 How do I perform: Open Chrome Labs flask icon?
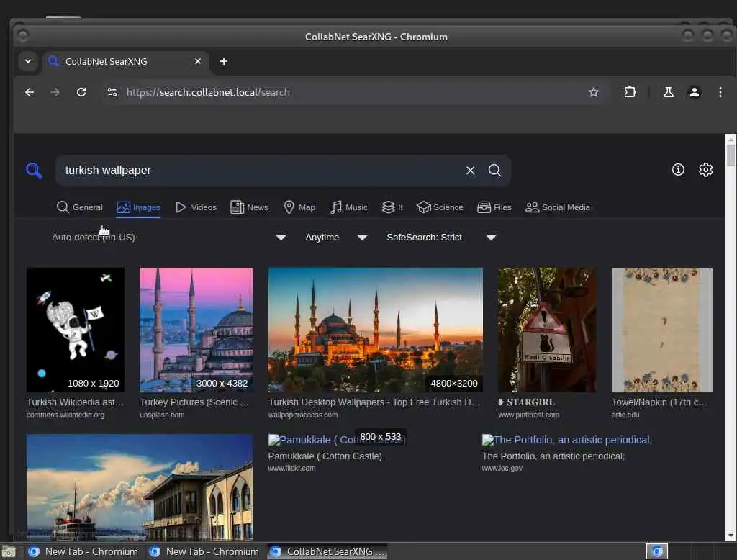[668, 92]
